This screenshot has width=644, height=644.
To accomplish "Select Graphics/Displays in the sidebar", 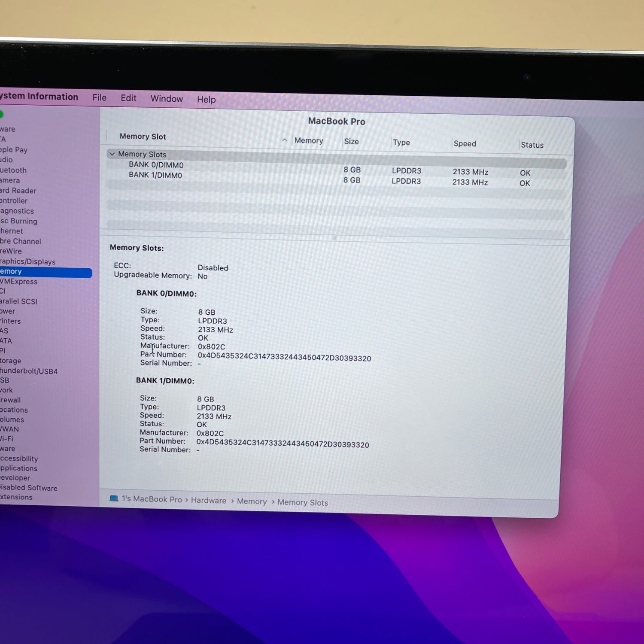I will [28, 261].
